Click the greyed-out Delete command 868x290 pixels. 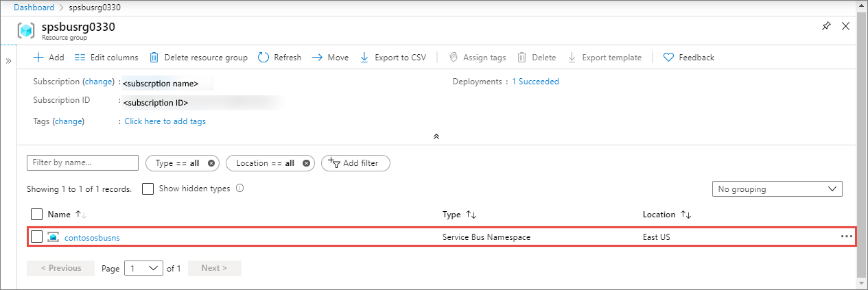click(x=537, y=58)
